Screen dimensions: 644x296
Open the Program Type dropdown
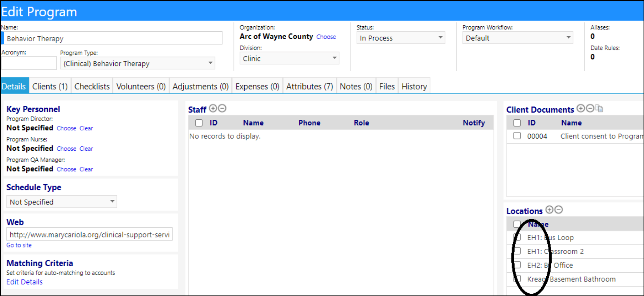pos(137,63)
